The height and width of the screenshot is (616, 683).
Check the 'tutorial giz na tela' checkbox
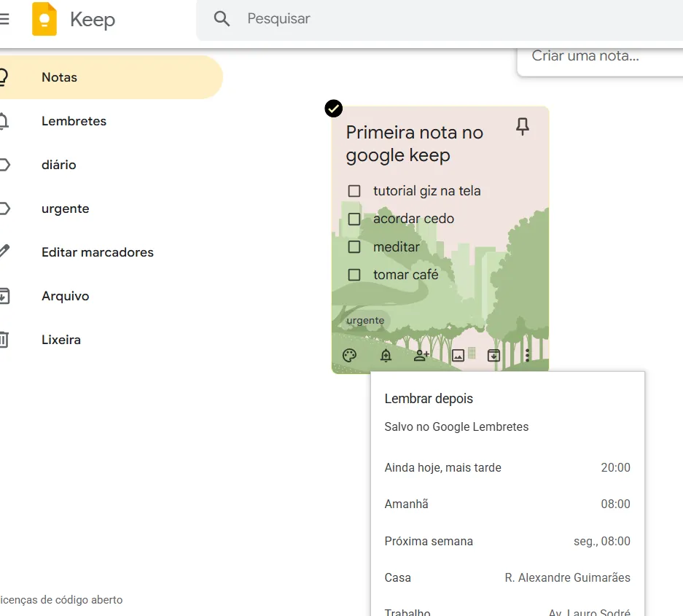tap(354, 191)
